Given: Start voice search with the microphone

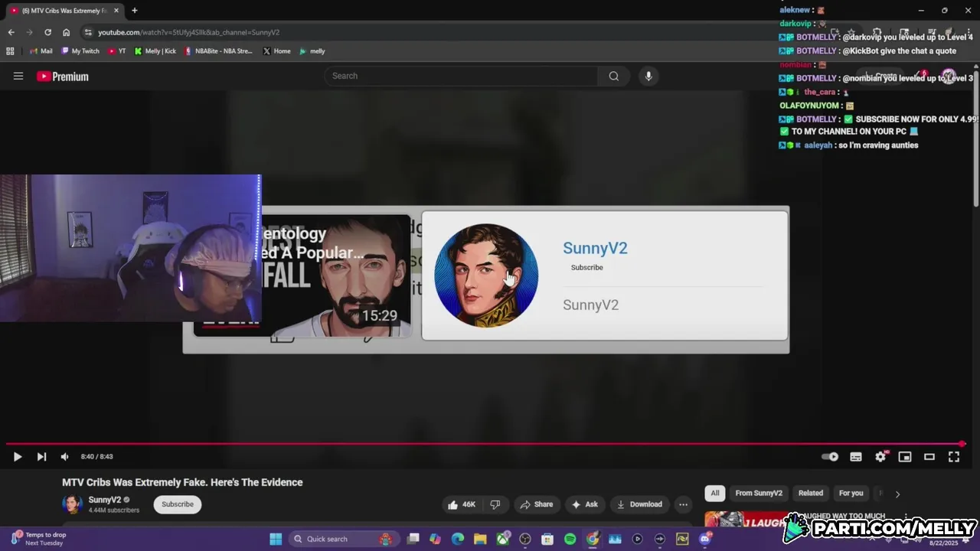Looking at the screenshot, I should pyautogui.click(x=648, y=76).
